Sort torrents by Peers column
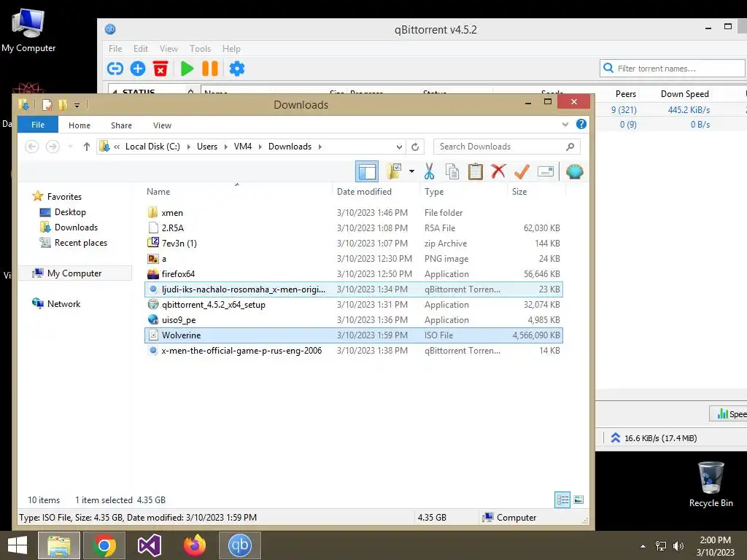This screenshot has width=747, height=560. tap(625, 94)
